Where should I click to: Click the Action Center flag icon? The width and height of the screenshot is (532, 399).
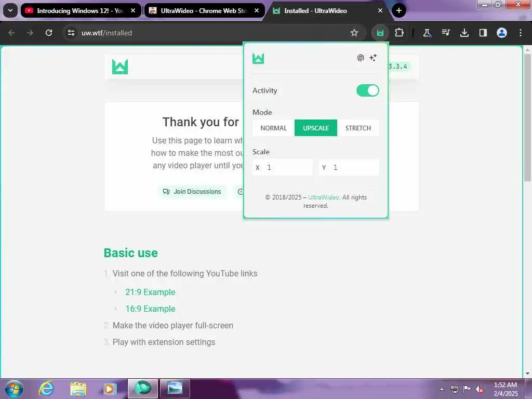(x=467, y=389)
